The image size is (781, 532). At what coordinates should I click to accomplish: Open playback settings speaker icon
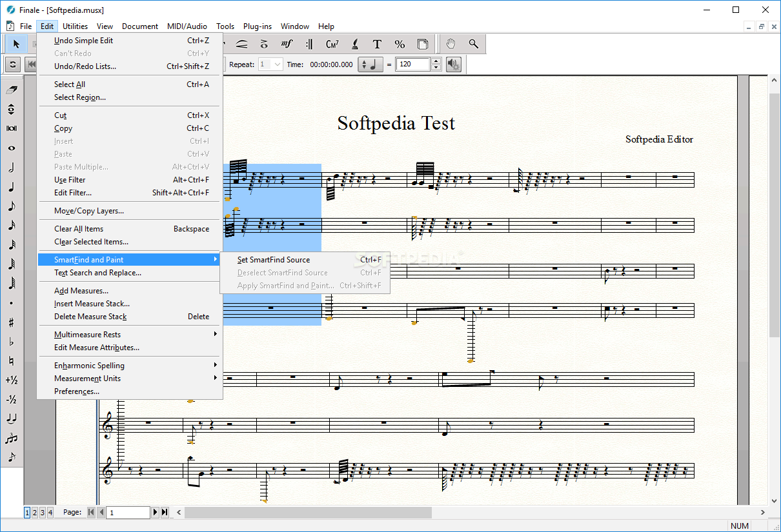coord(453,64)
